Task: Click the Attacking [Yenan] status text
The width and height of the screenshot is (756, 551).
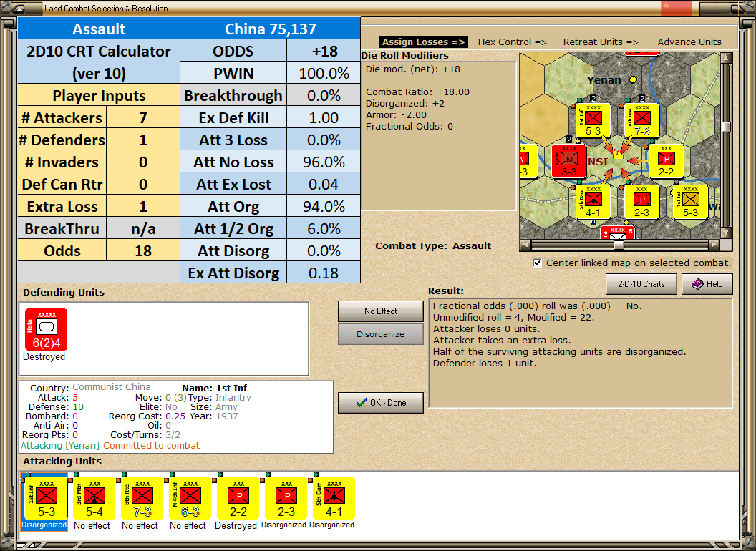Action: 60,445
